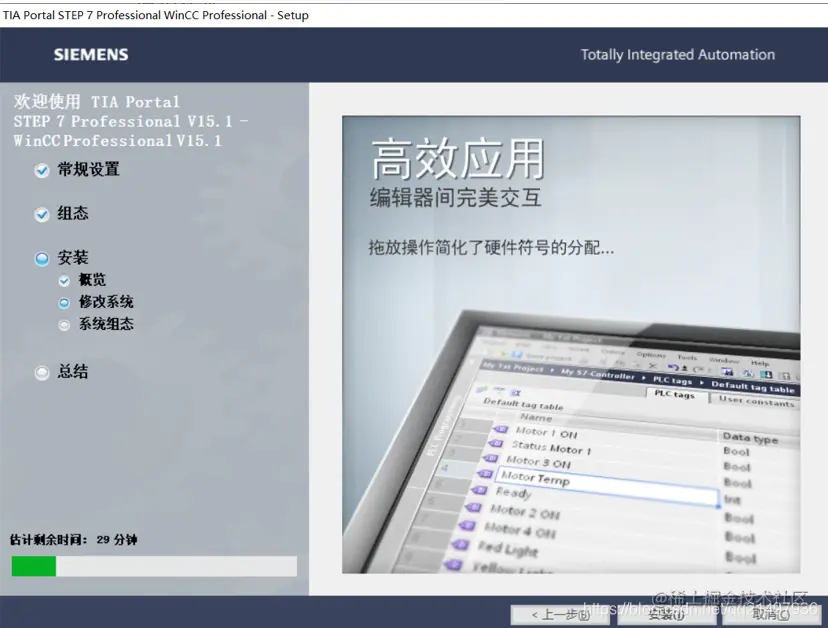Click the Totally Integrated Automation header text

click(678, 54)
